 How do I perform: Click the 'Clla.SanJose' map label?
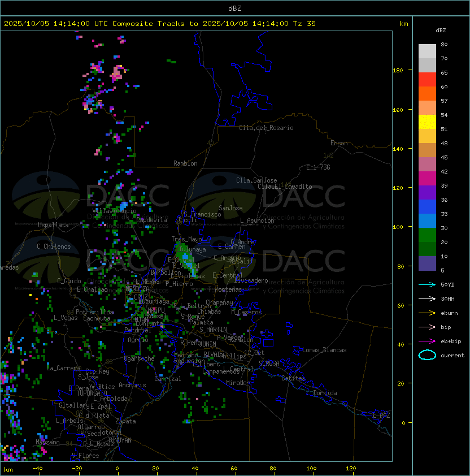coord(256,180)
